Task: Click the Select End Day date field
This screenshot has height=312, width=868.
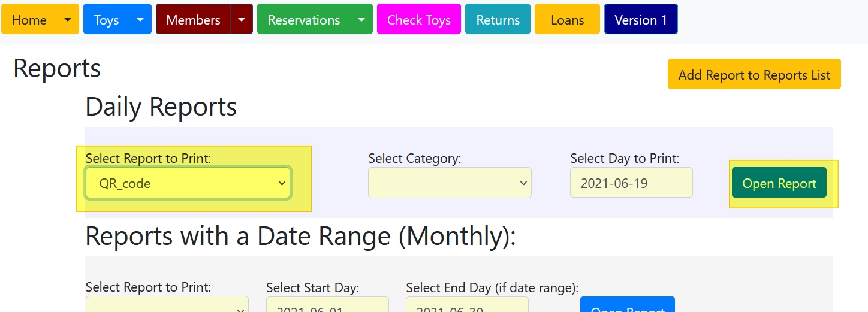Action: 467,307
